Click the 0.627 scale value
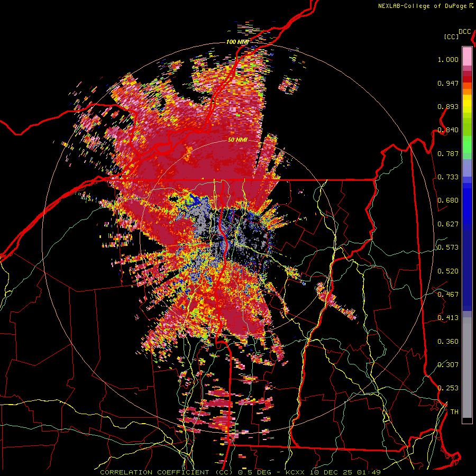Viewport: 476px width, 476px height. tap(448, 224)
